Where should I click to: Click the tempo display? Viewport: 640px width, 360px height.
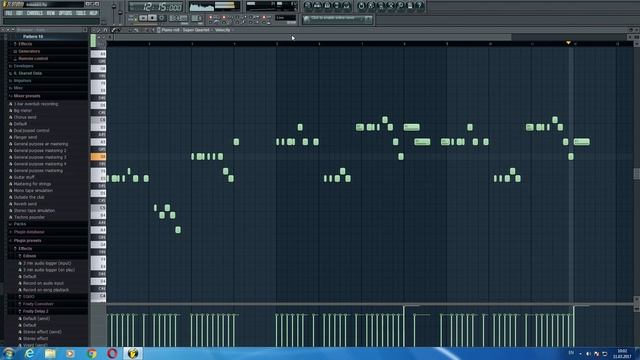coord(178,18)
